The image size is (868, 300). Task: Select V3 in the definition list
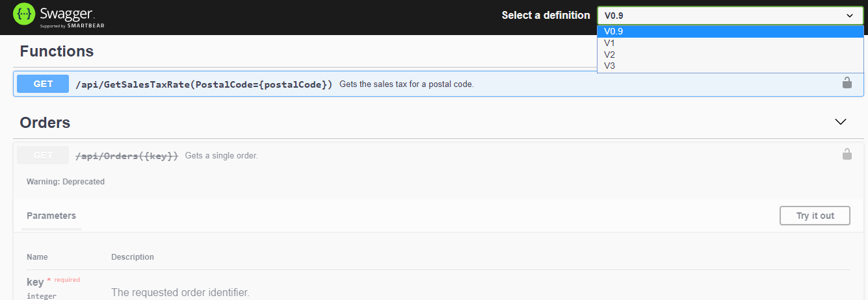730,66
